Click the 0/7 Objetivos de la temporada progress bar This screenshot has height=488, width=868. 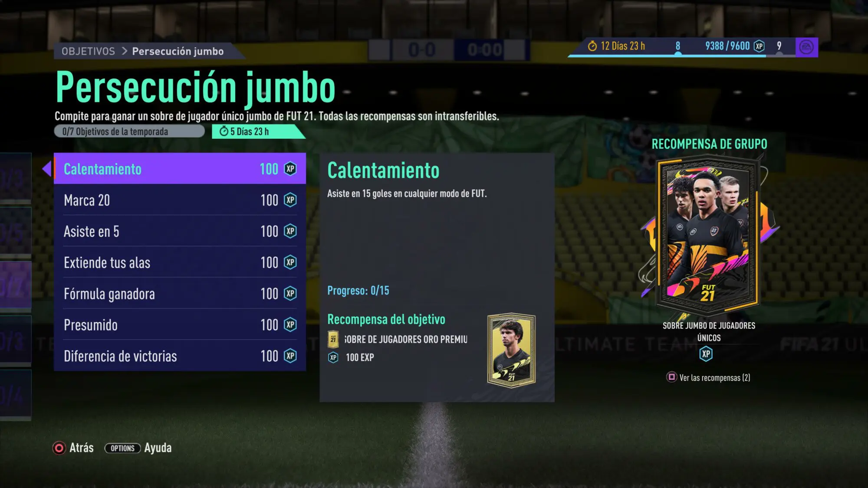tap(129, 131)
